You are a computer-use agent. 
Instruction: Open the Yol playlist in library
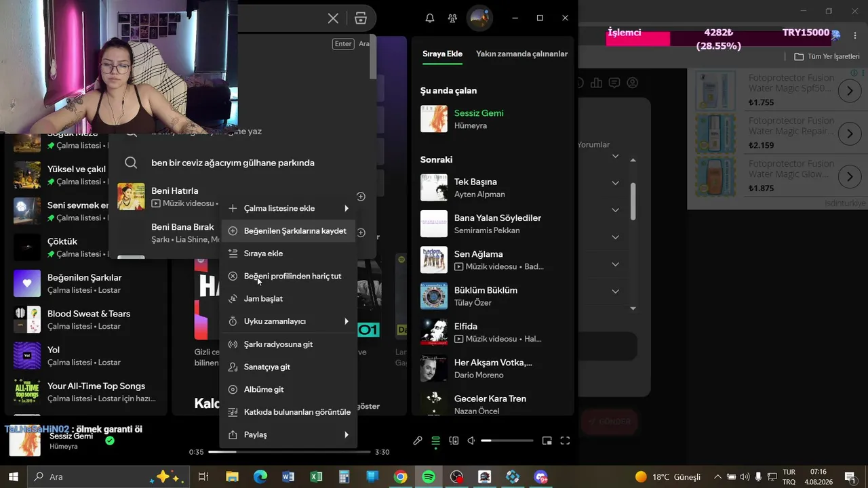coord(86,356)
